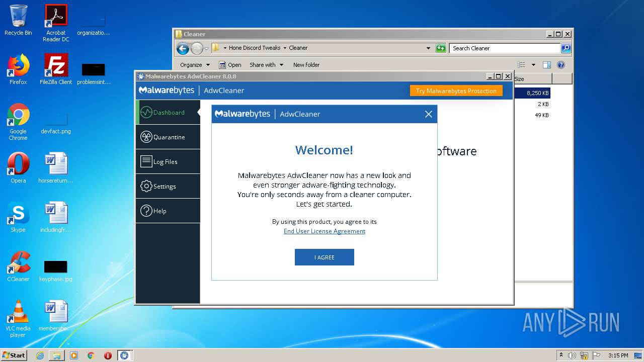Click Open in the explorer toolbar
Image resolution: width=644 pixels, height=362 pixels.
pyautogui.click(x=230, y=65)
